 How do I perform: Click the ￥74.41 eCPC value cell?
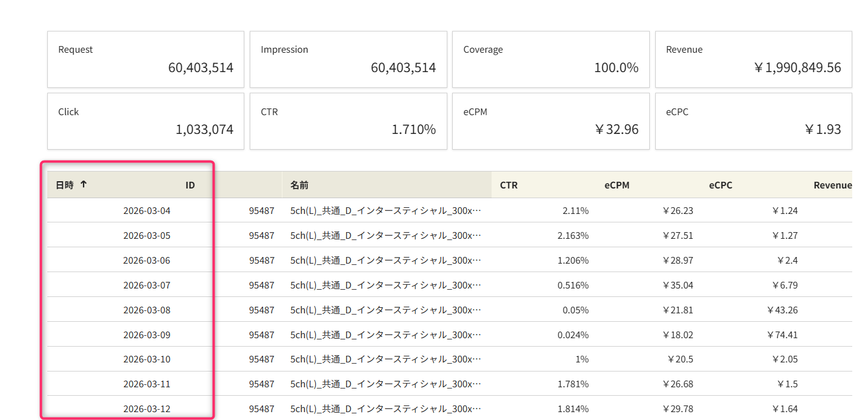(x=782, y=335)
